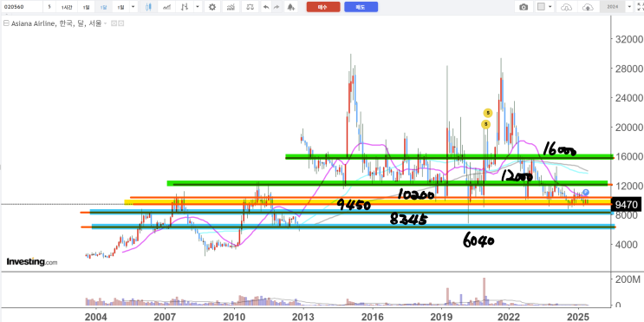
Task: Take a chart snapshot with camera icon
Action: tap(524, 7)
